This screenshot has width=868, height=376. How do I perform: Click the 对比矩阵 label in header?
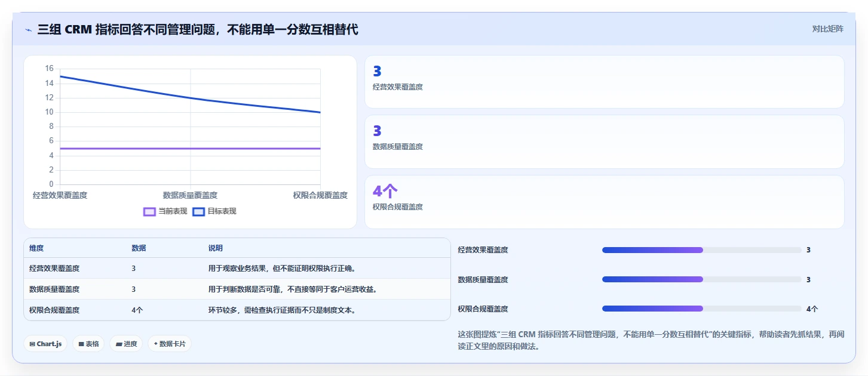[x=827, y=29]
